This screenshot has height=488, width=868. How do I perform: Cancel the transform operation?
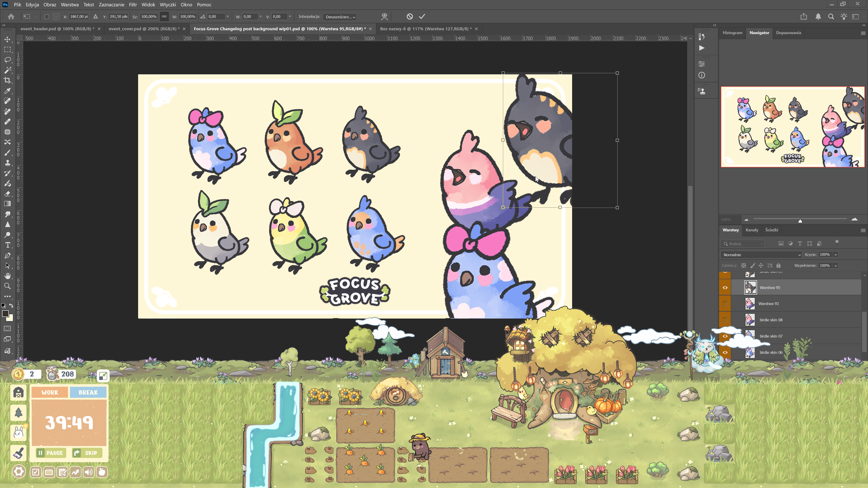tap(409, 16)
